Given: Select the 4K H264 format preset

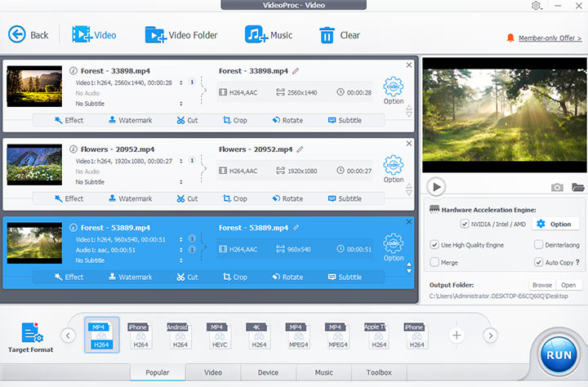Looking at the screenshot, I should (258, 336).
